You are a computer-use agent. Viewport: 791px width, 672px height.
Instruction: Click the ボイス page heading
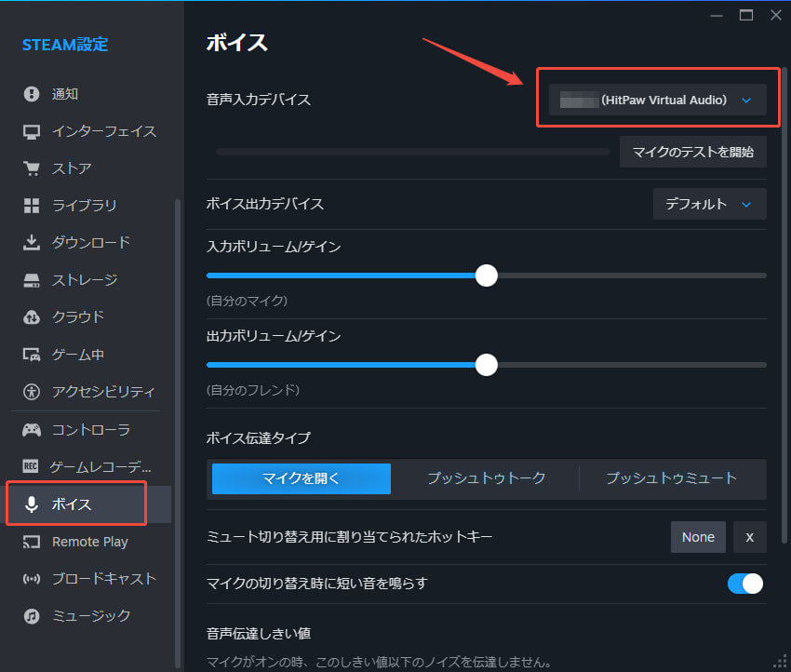(236, 43)
